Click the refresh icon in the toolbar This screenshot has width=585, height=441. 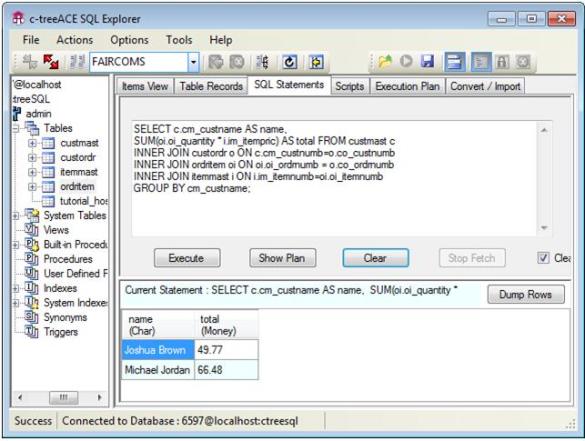tap(289, 62)
